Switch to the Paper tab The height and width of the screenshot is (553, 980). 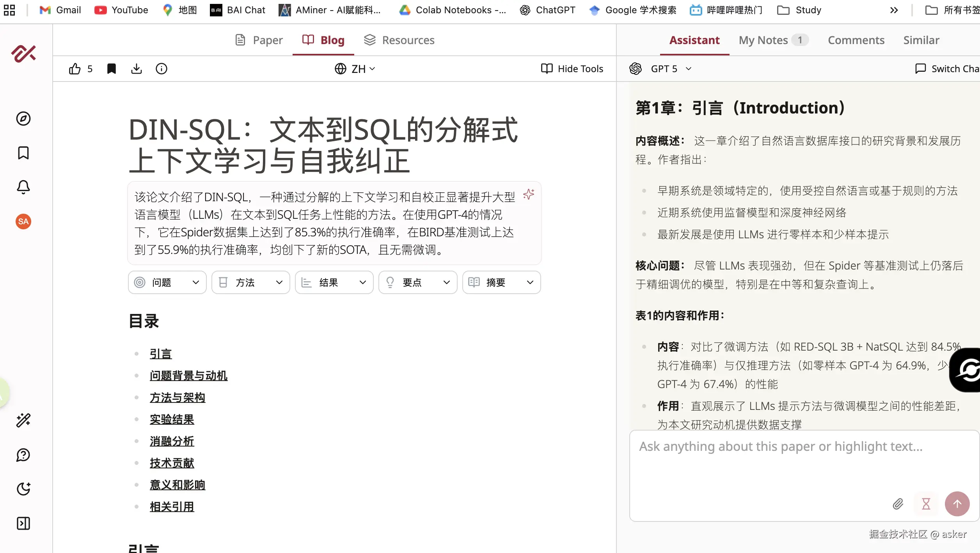click(x=259, y=40)
